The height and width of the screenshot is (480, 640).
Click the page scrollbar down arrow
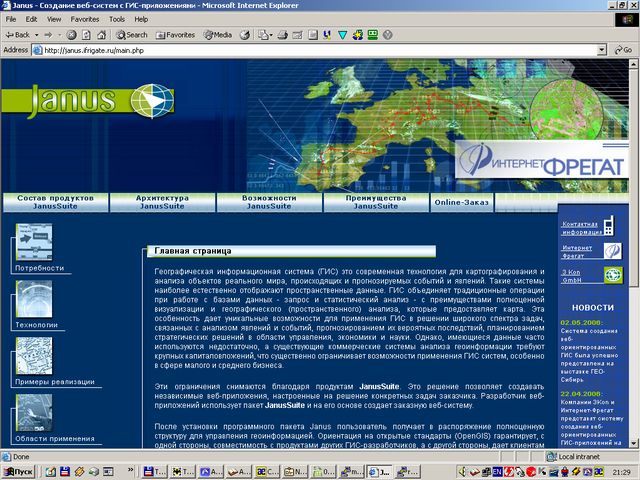pyautogui.click(x=633, y=443)
